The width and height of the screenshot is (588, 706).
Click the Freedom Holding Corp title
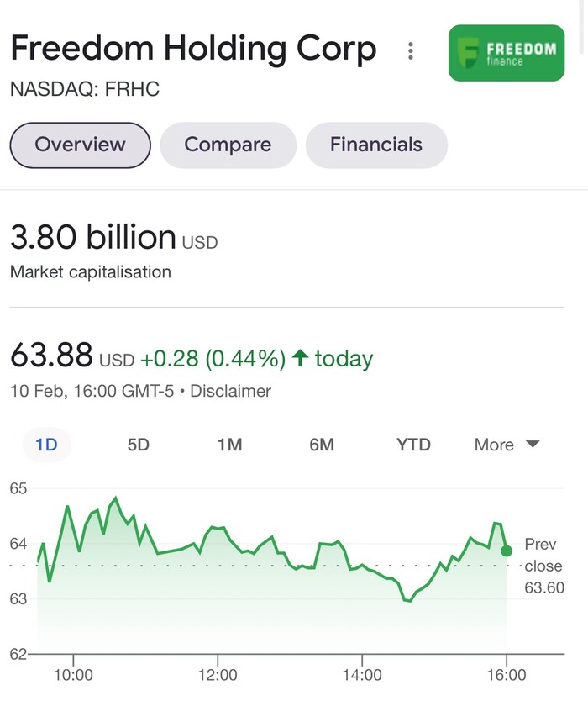(x=193, y=48)
